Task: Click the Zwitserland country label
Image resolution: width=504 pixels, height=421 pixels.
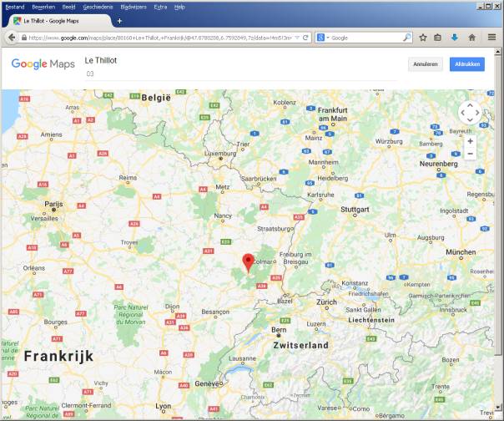Action: 301,345
